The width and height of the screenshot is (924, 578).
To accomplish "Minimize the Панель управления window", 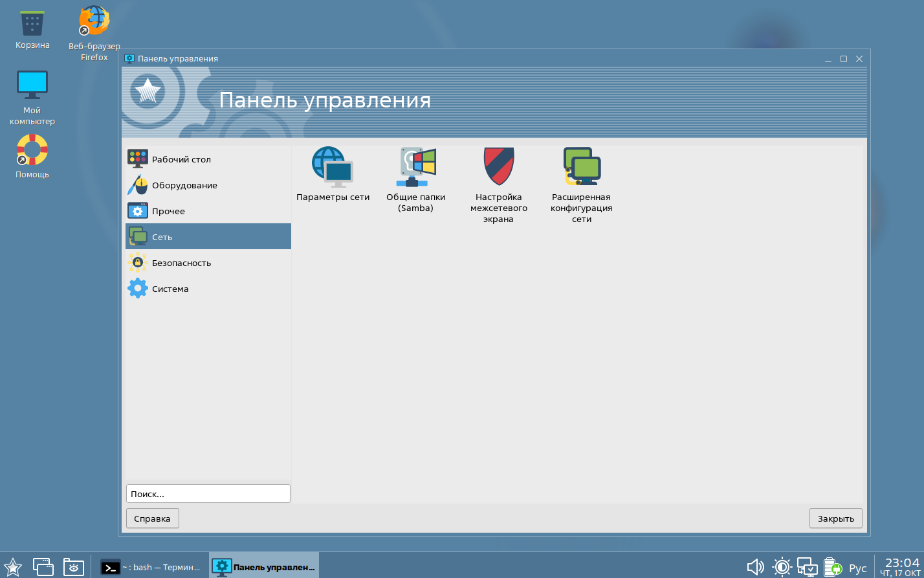I will 828,59.
